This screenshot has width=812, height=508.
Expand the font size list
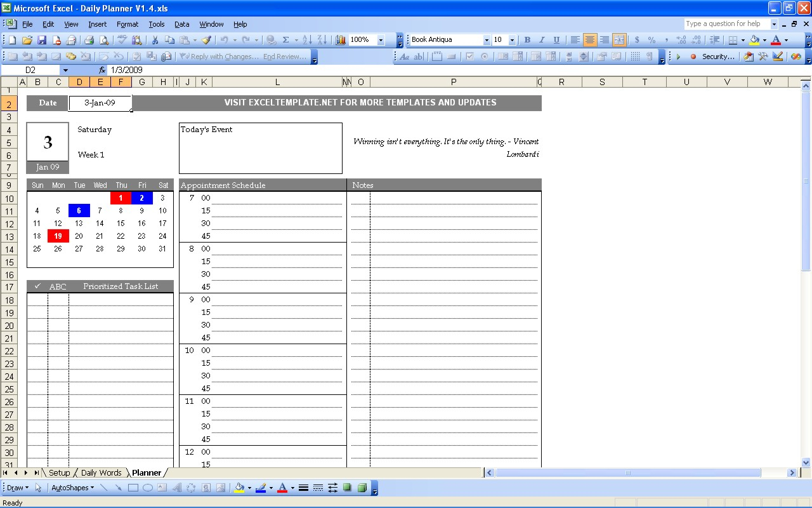512,40
